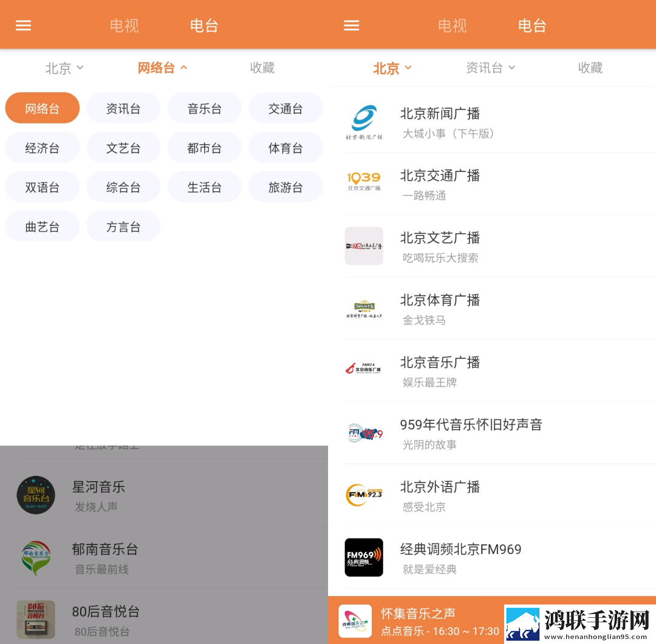The height and width of the screenshot is (644, 656).
Task: Select the 网络台 category chip
Action: (x=43, y=108)
